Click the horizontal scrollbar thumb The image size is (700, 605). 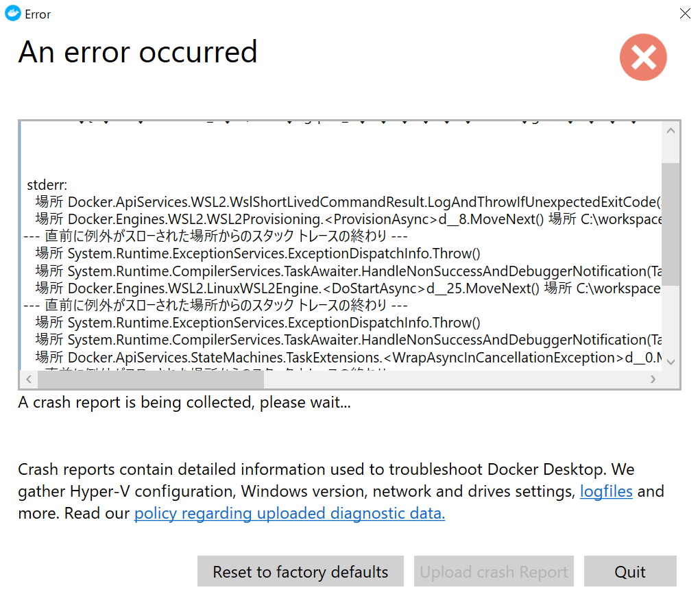151,380
